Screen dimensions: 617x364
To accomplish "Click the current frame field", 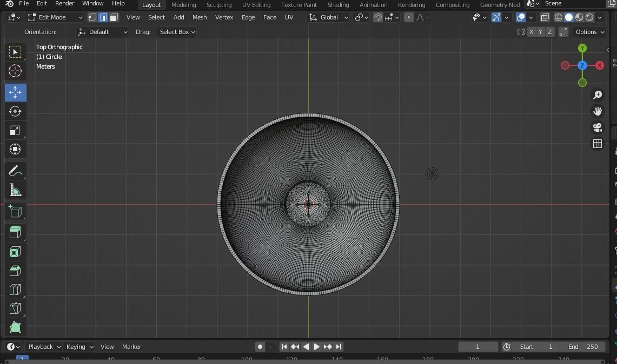I will [477, 347].
